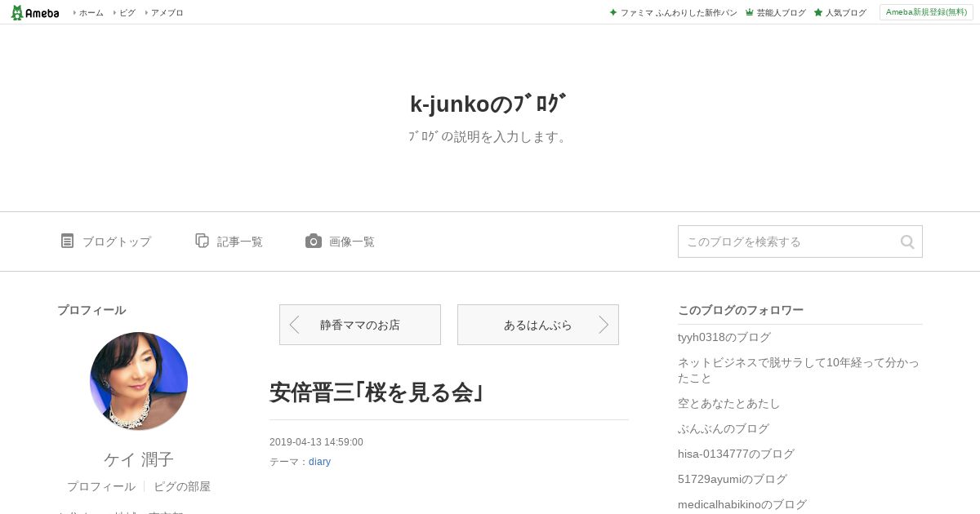Image resolution: width=980 pixels, height=514 pixels.
Task: Open the k-junkoのブログ title link
Action: [488, 104]
